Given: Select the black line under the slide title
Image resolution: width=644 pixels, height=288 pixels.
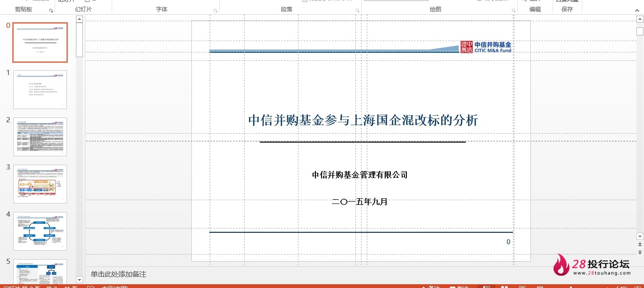Looking at the screenshot, I should click(363, 142).
